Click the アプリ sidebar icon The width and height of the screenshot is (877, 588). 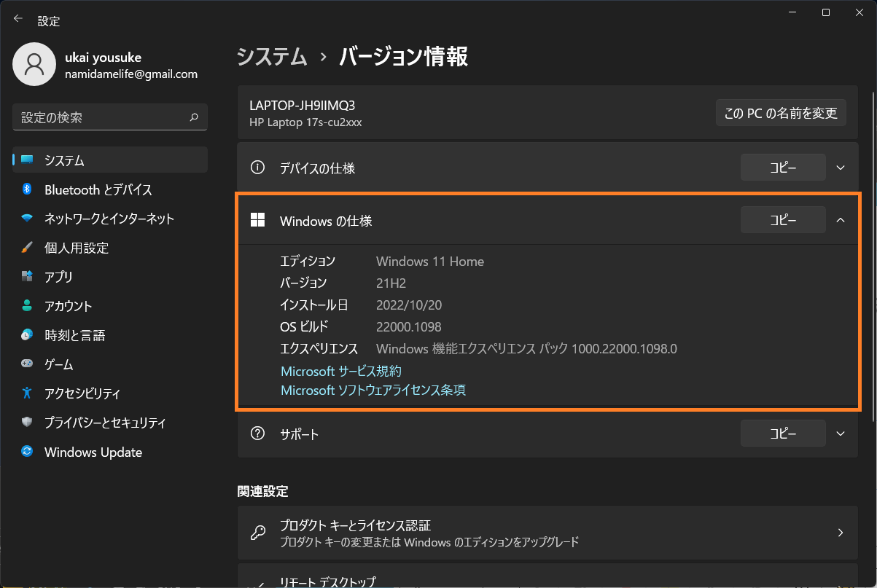tap(26, 277)
